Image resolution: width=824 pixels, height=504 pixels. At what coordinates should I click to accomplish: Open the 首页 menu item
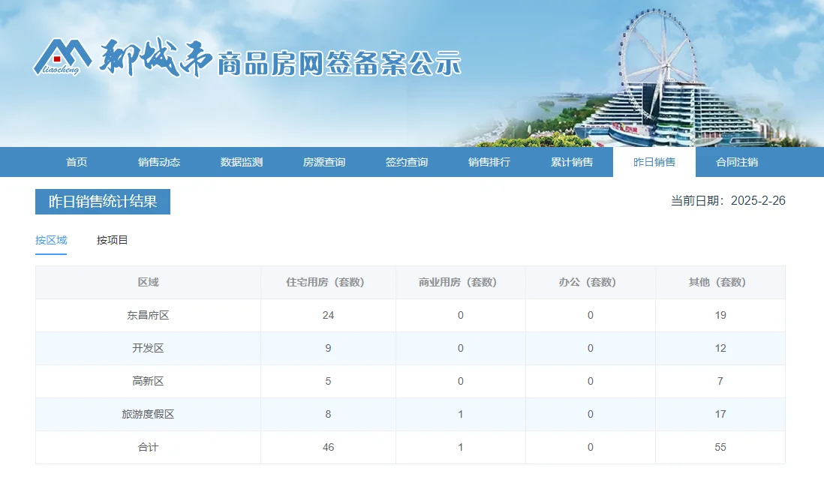[77, 162]
